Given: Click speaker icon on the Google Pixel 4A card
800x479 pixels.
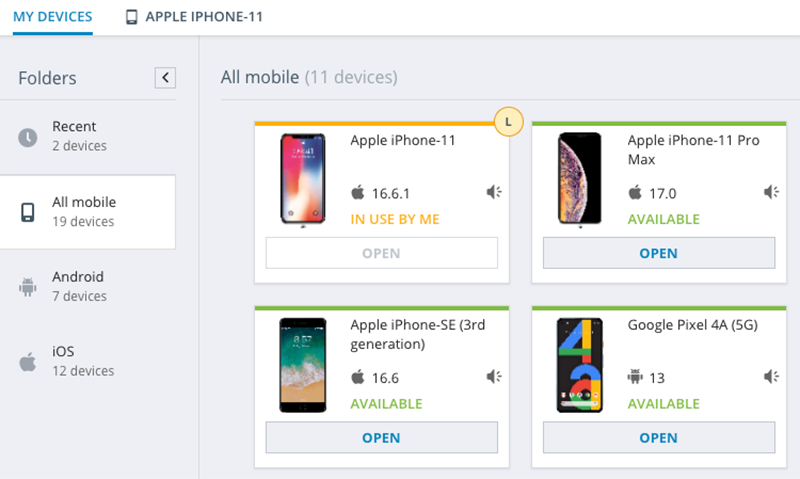Looking at the screenshot, I should pos(771,377).
